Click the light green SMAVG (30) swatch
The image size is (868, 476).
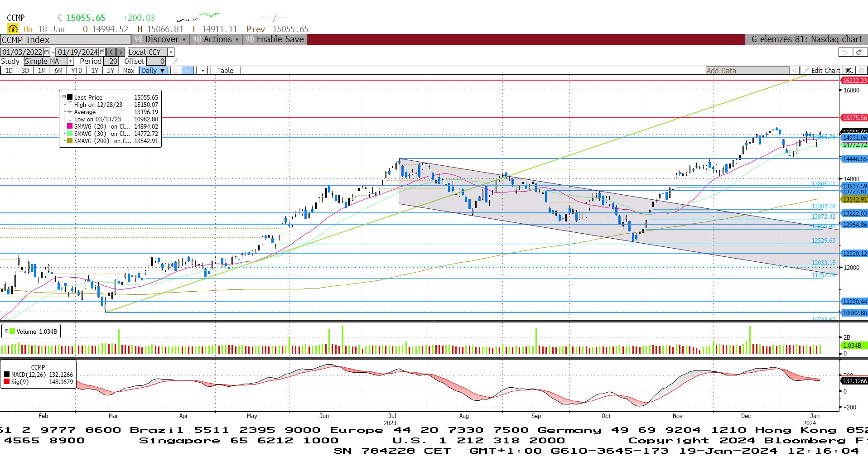70,134
